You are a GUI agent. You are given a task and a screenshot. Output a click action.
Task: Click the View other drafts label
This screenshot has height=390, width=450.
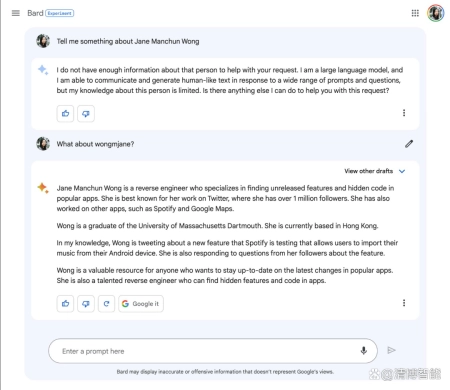(369, 171)
